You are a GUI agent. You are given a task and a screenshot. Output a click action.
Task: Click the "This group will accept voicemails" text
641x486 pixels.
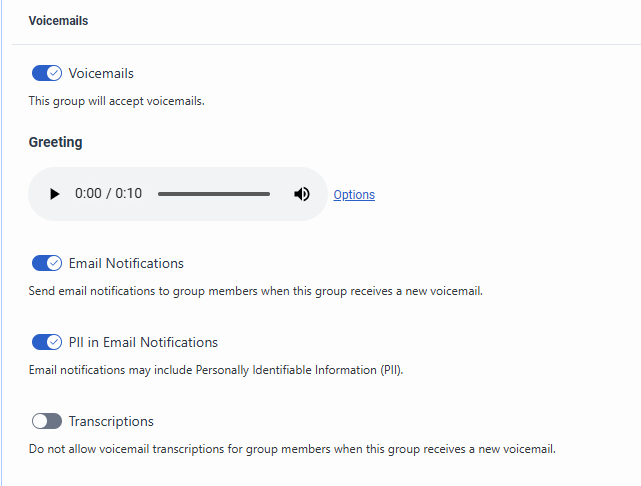coord(116,101)
